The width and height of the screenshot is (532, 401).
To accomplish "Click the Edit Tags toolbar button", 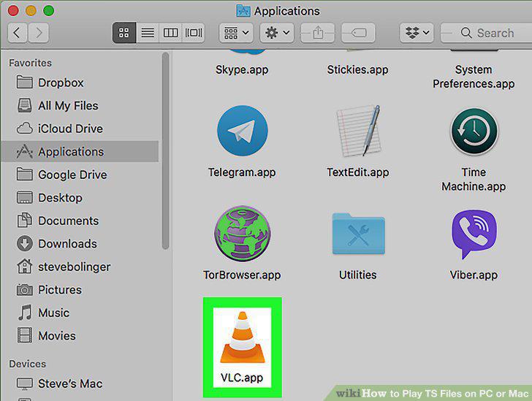I will 358,33.
